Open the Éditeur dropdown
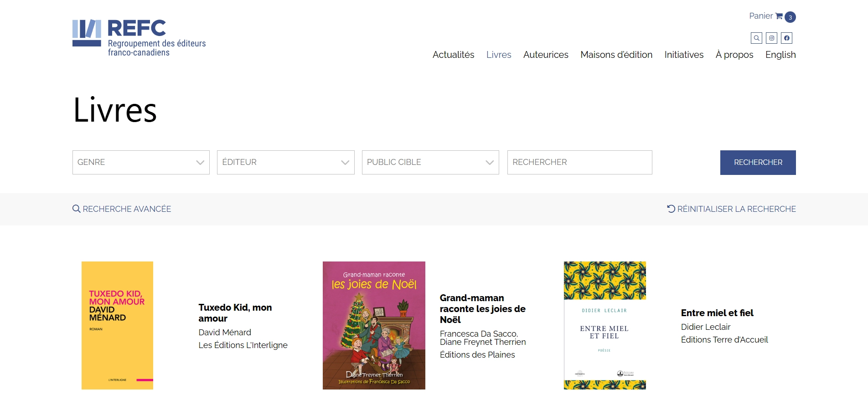The image size is (868, 415). click(285, 162)
